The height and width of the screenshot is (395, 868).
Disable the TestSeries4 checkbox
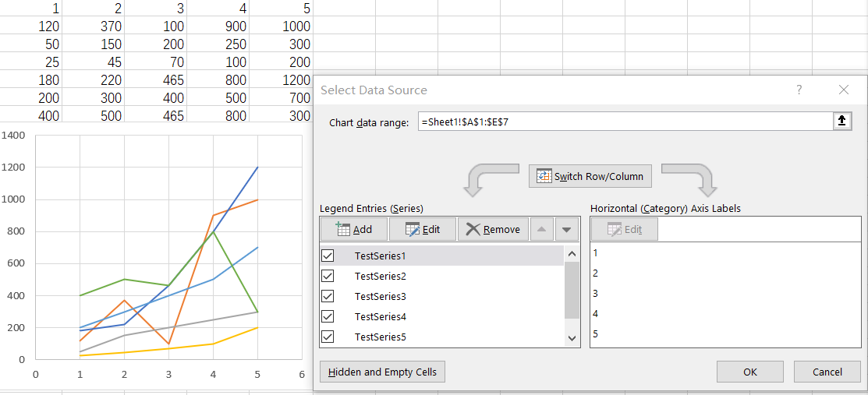click(x=328, y=316)
